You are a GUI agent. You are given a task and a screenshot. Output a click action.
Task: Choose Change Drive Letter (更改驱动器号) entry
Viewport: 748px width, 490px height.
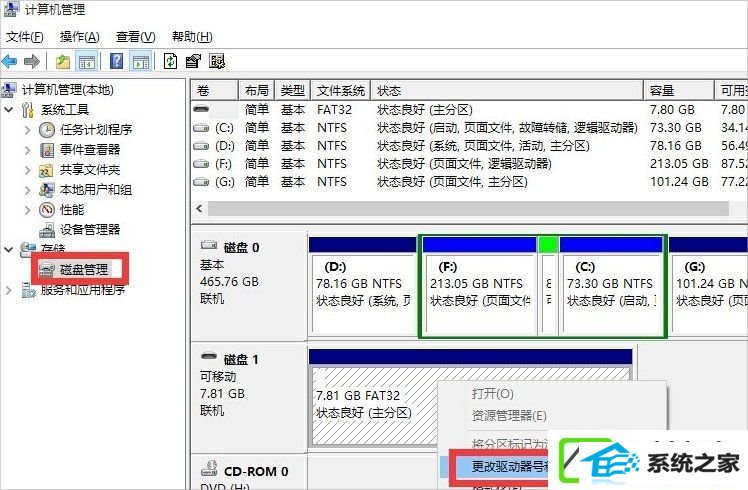tap(509, 466)
